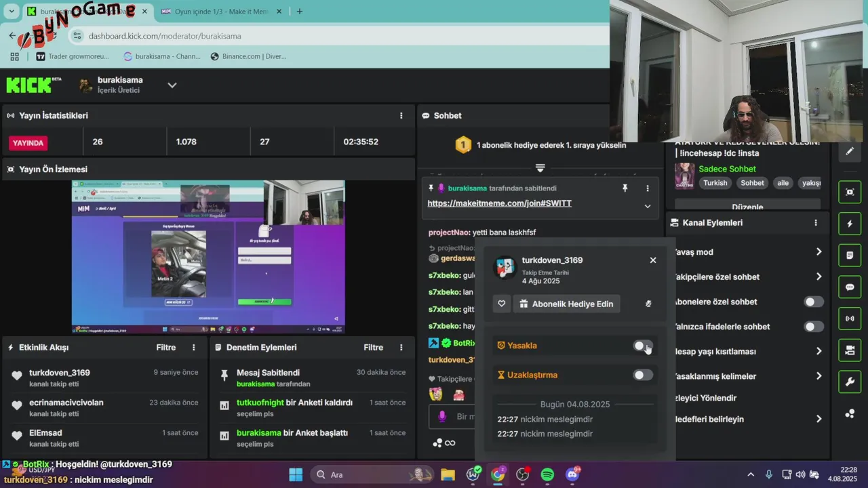Click the infinity icon below chat input

tap(450, 443)
